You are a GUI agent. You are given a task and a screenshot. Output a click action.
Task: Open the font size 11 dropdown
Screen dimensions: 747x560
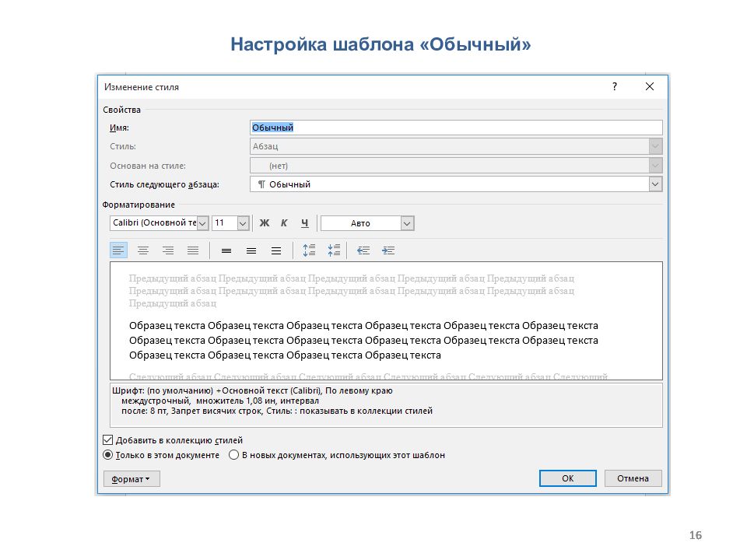(243, 223)
